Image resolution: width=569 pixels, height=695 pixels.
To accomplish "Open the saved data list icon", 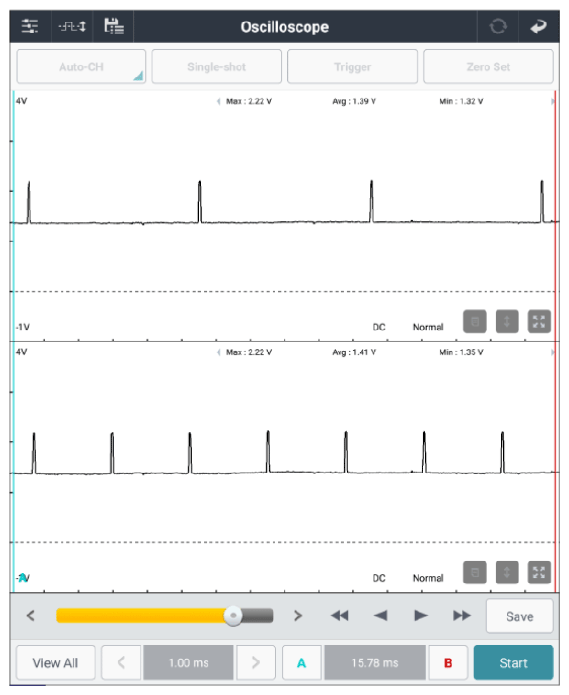I will point(114,27).
